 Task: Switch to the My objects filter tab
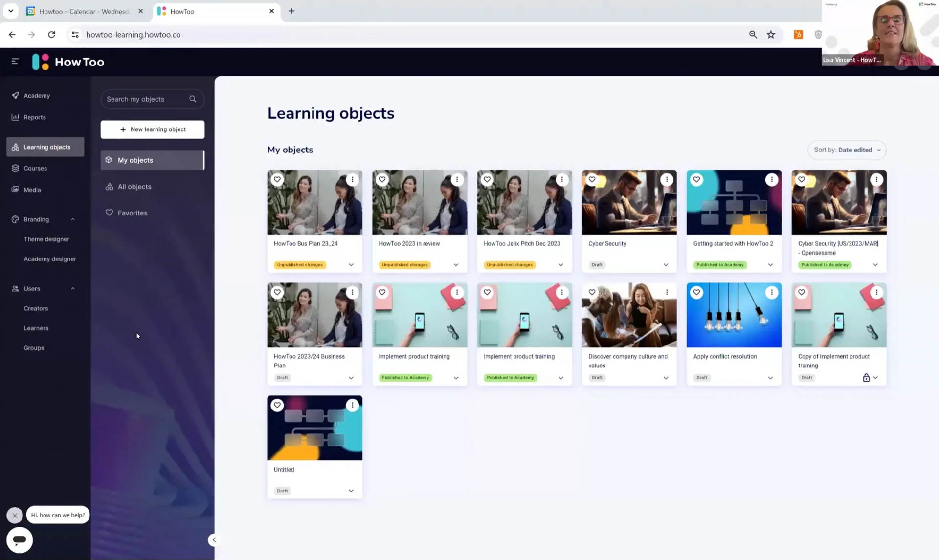tap(135, 160)
